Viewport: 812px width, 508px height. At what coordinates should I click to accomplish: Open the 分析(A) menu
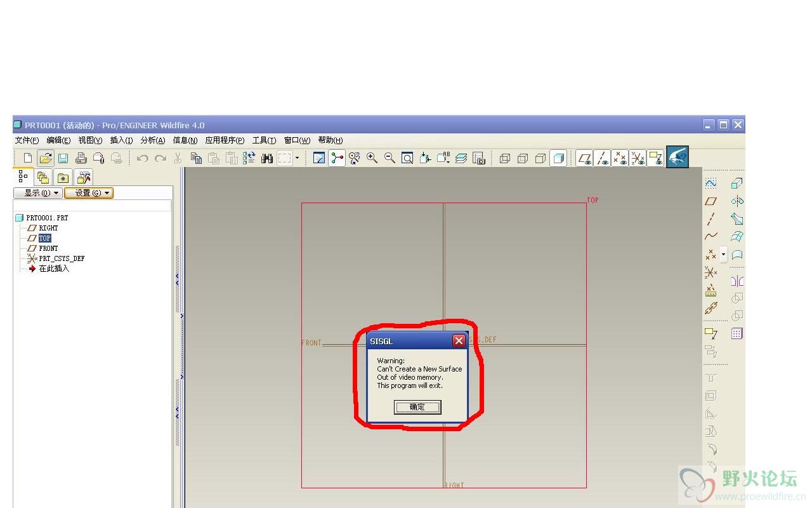(x=152, y=140)
